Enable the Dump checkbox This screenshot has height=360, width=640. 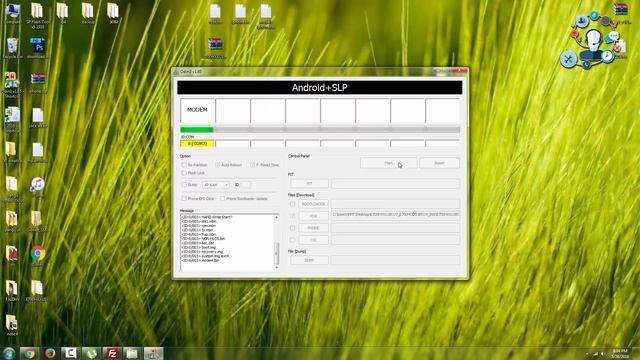pyautogui.click(x=184, y=185)
